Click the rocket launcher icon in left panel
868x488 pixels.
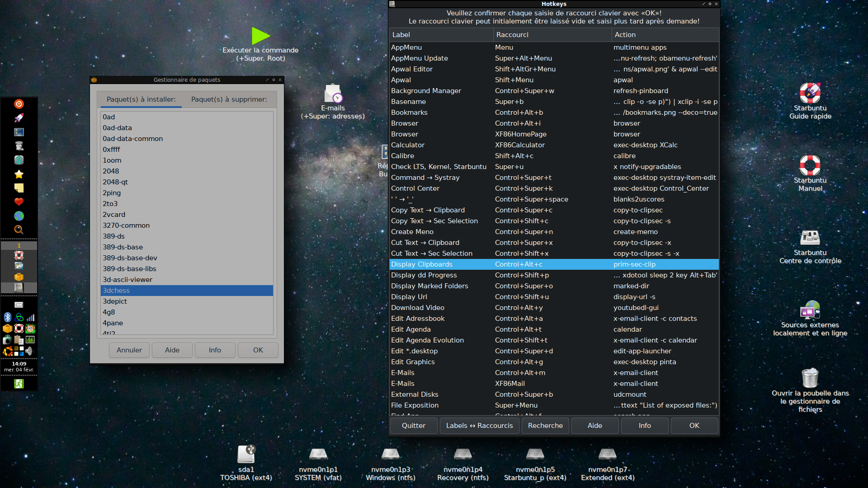19,118
